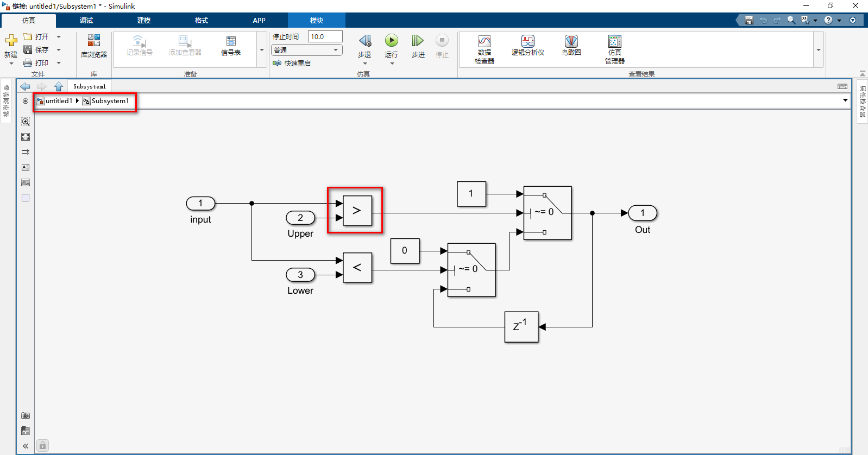Screen dimensions: 868x455
Task: Navigate back with the blue left arrow
Action: (x=25, y=86)
